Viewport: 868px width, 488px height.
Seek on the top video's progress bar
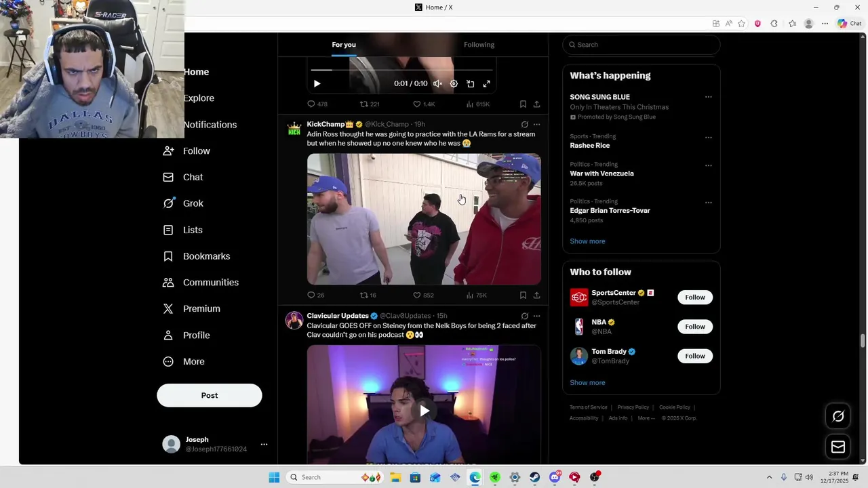click(401, 69)
